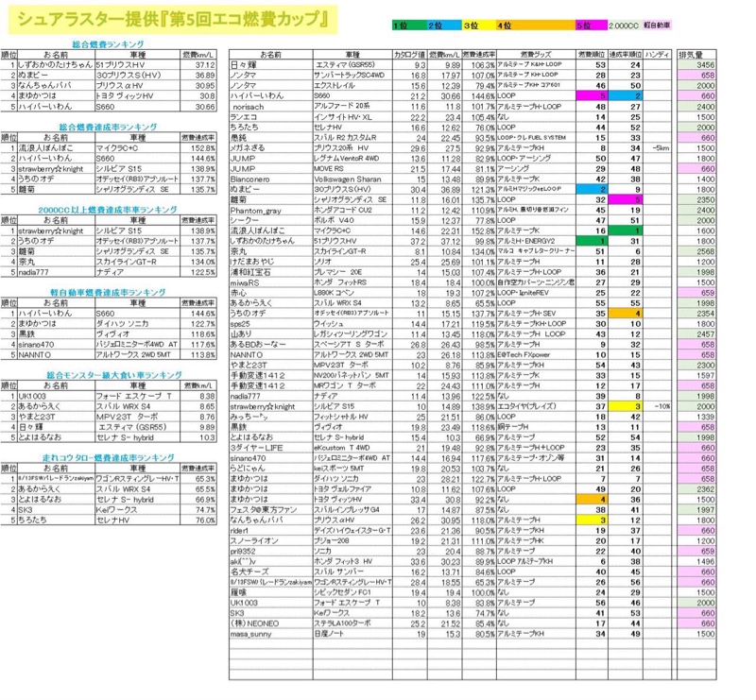Screen dimensions: 756x700
Task: Select the メガネざる name cell
Action: coord(271,148)
